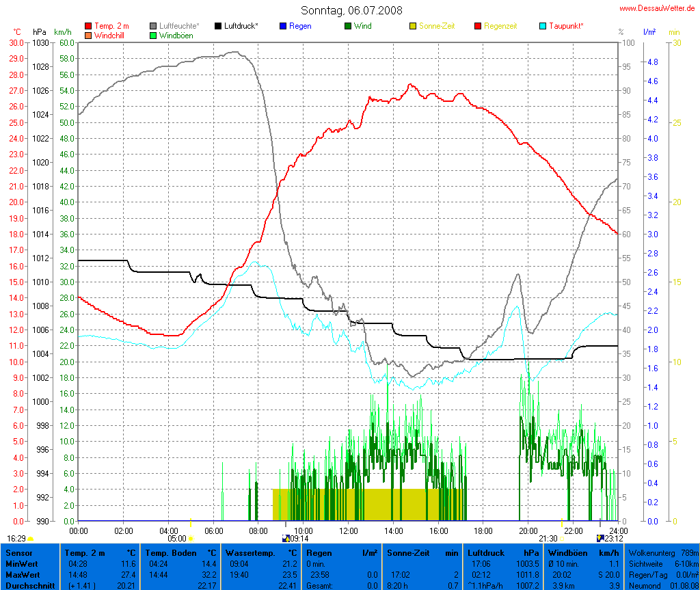Select the gray Luftfeuchte legend square

click(153, 26)
